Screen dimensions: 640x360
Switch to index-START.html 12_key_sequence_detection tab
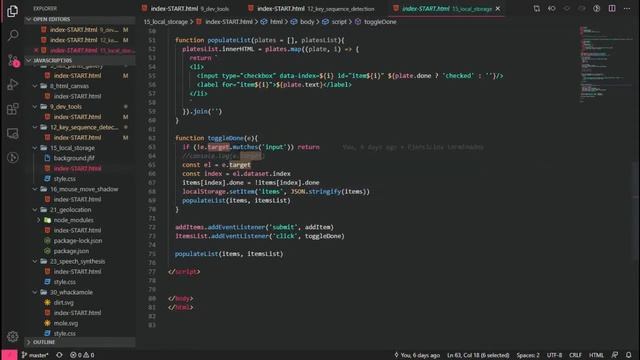tap(312, 9)
